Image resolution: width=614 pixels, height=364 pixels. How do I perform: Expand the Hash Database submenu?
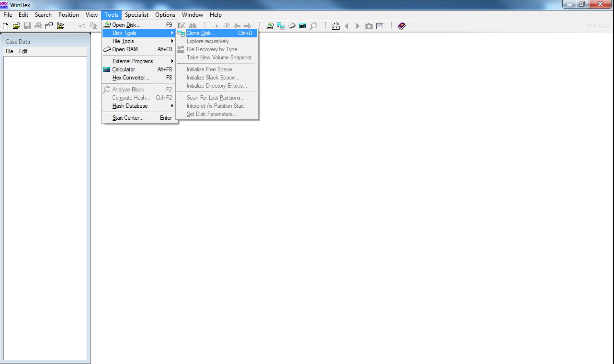tap(138, 106)
